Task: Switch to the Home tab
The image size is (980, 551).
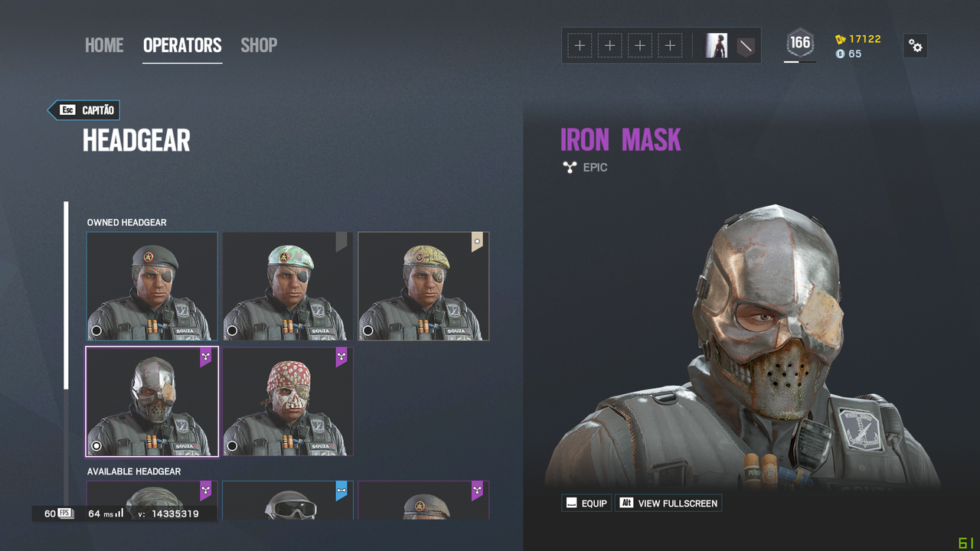Action: (104, 45)
